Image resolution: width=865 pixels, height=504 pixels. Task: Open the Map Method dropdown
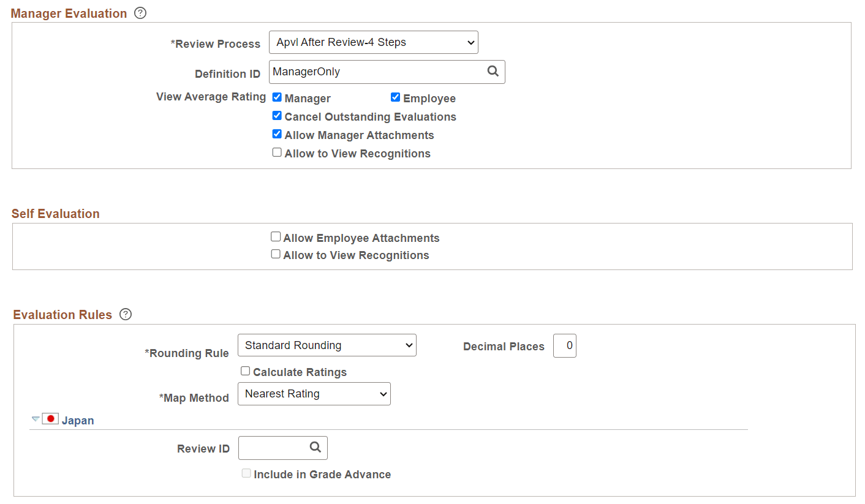tap(314, 394)
